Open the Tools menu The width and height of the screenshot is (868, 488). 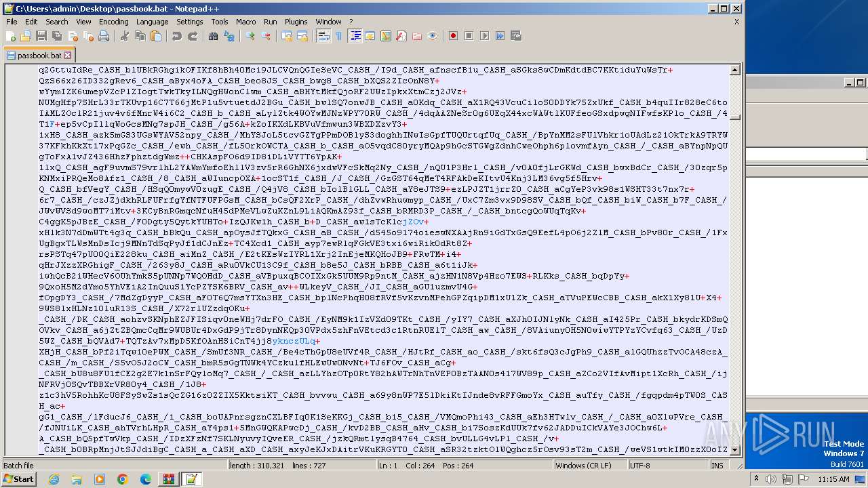(220, 22)
